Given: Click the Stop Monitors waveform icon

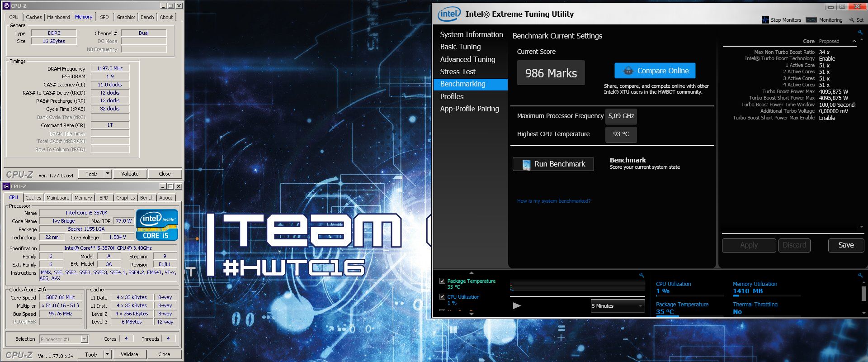Looking at the screenshot, I should coord(765,20).
